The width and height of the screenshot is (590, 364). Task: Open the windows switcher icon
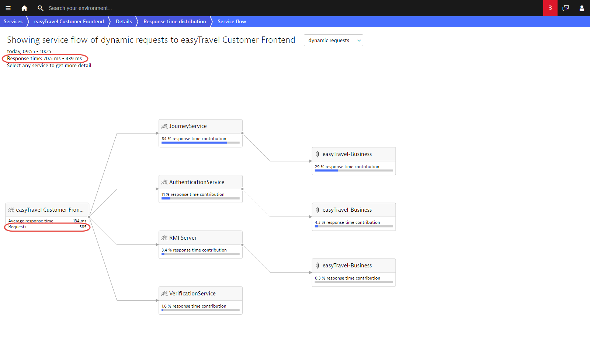tap(566, 8)
